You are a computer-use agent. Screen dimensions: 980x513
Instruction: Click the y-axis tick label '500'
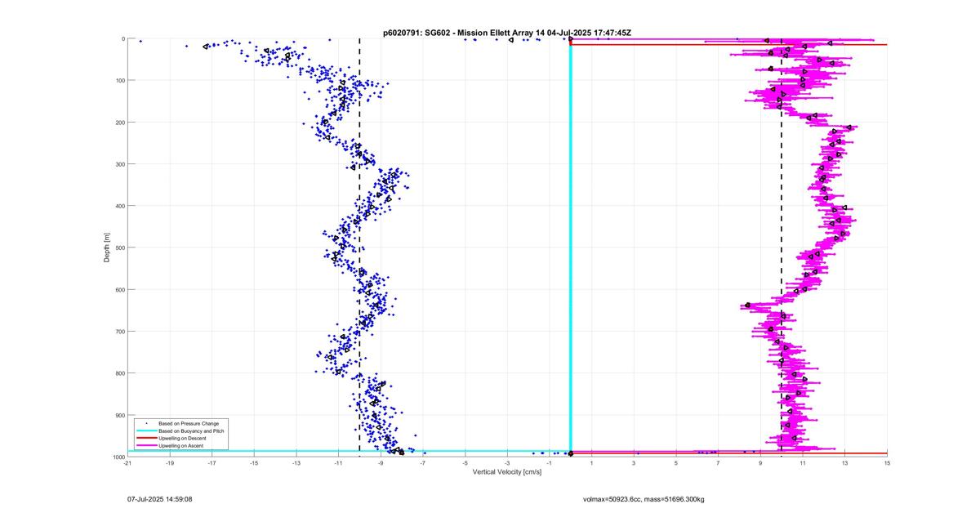pyautogui.click(x=119, y=248)
